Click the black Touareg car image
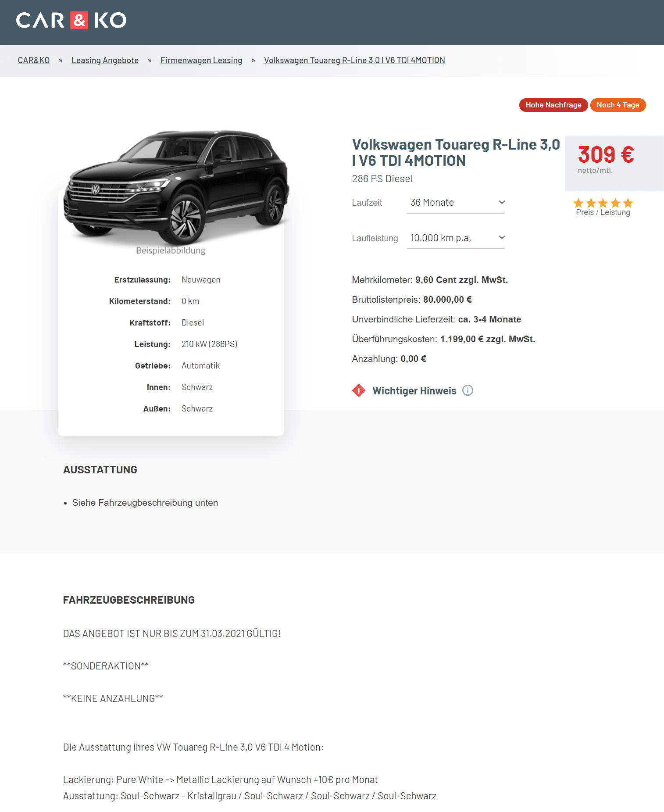This screenshot has width=664, height=812. (176, 186)
